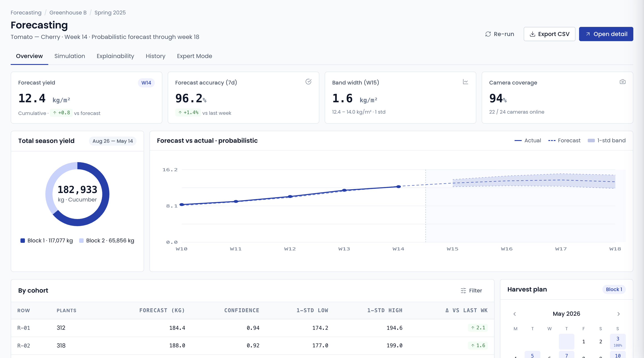Open the History tab
Image resolution: width=644 pixels, height=358 pixels.
(x=155, y=56)
